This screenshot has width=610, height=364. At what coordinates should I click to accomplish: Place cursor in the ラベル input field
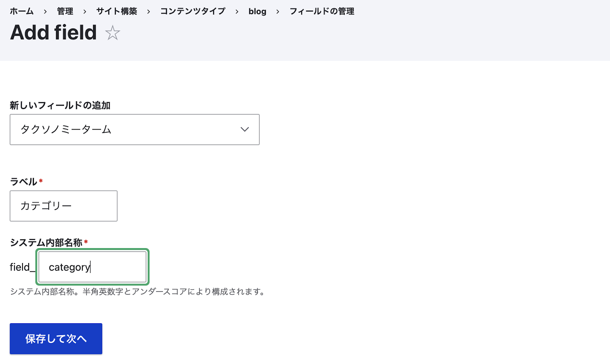click(x=63, y=206)
